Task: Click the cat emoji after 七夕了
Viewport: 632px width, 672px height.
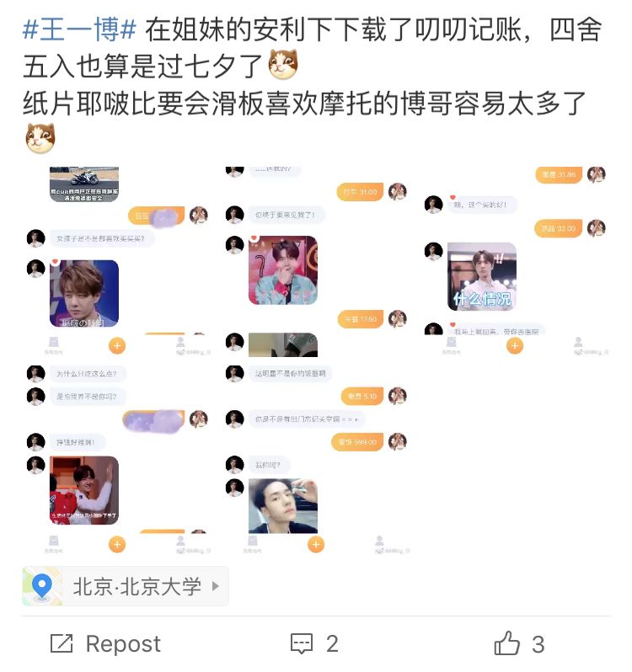Action: [283, 64]
